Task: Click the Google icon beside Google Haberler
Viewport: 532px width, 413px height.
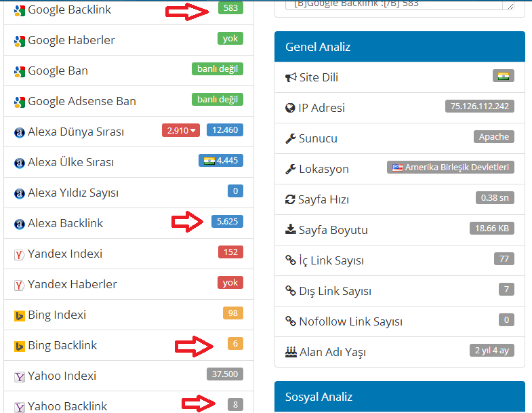Action: pyautogui.click(x=20, y=41)
